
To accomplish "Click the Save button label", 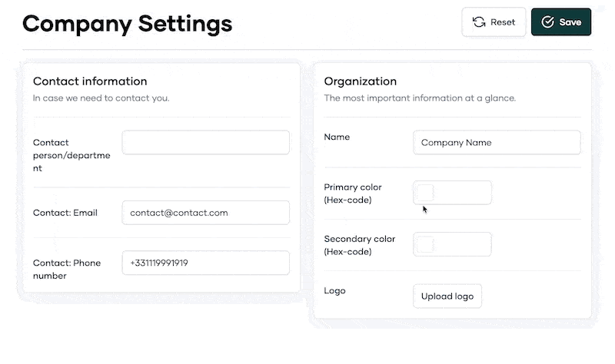I will point(570,22).
